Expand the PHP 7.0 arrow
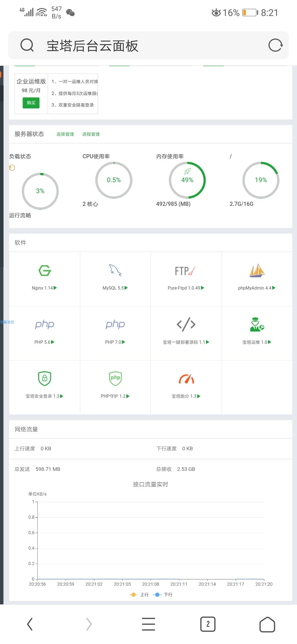The width and height of the screenshot is (297, 644). (x=124, y=342)
